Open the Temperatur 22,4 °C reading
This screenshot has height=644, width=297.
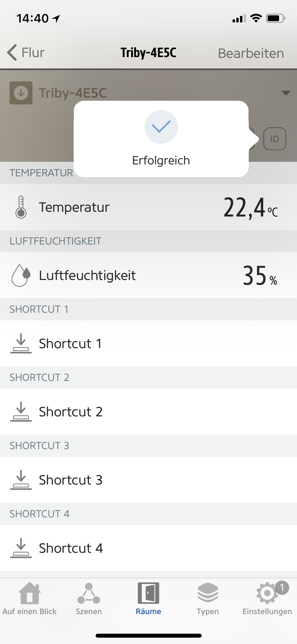pyautogui.click(x=250, y=208)
